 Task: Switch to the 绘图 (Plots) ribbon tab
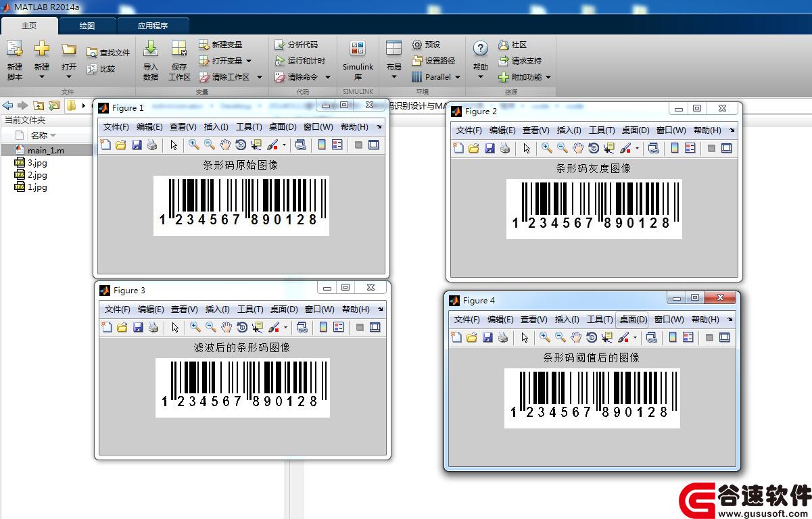87,26
